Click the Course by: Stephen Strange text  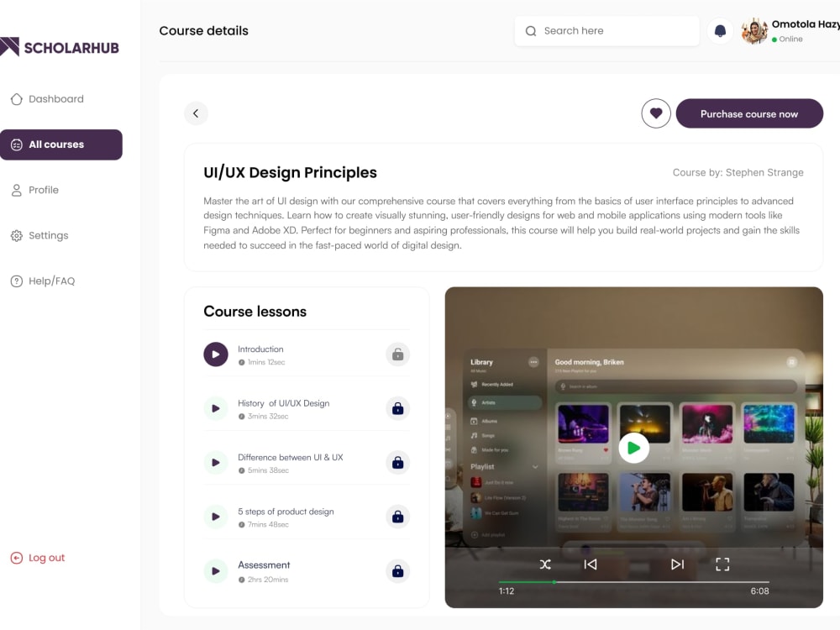(x=738, y=172)
